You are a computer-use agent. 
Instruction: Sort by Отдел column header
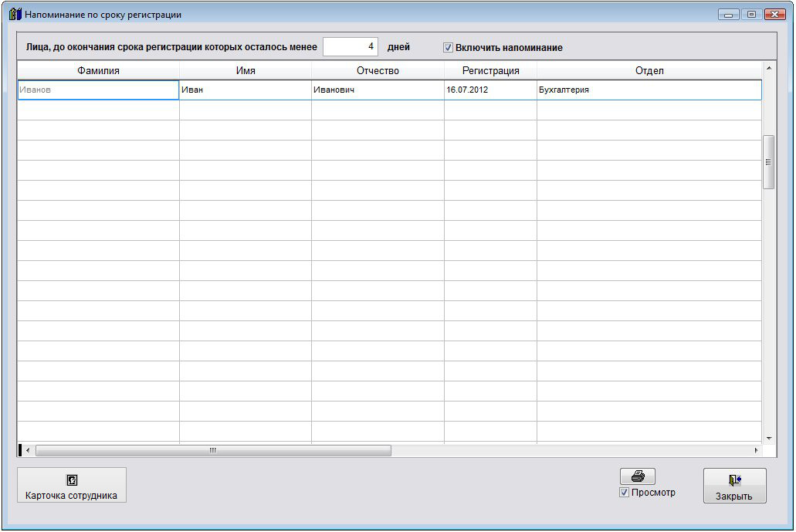pyautogui.click(x=649, y=70)
